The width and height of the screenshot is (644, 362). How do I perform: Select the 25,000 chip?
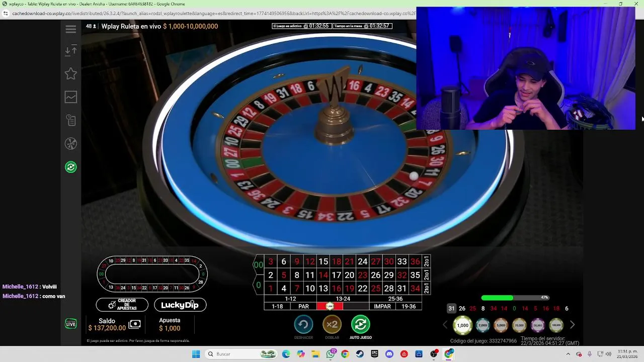tap(519, 325)
